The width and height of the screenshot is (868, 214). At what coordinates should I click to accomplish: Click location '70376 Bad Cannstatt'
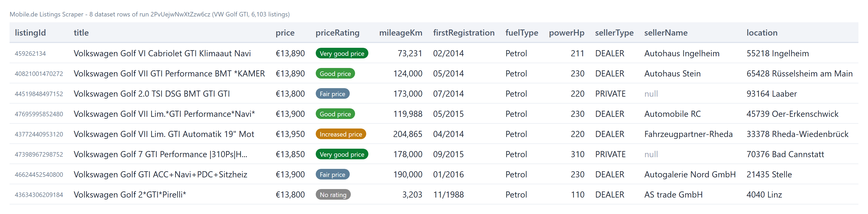tap(785, 155)
